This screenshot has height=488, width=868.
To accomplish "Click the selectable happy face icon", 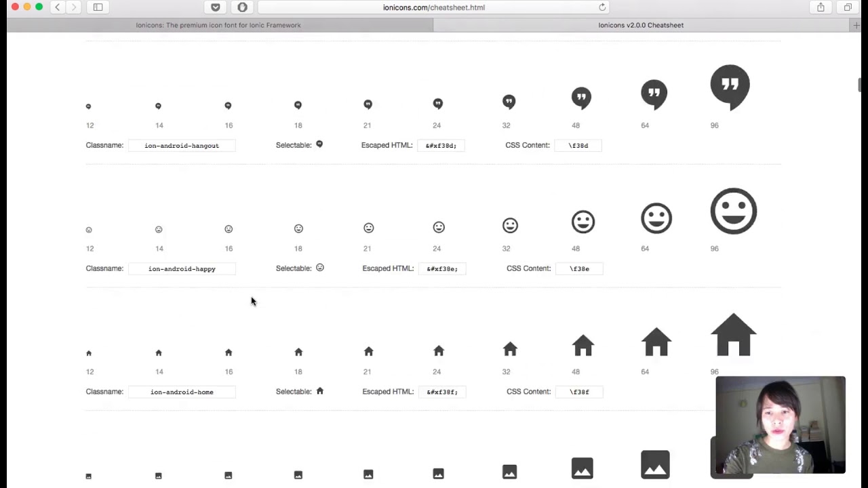I will [320, 268].
